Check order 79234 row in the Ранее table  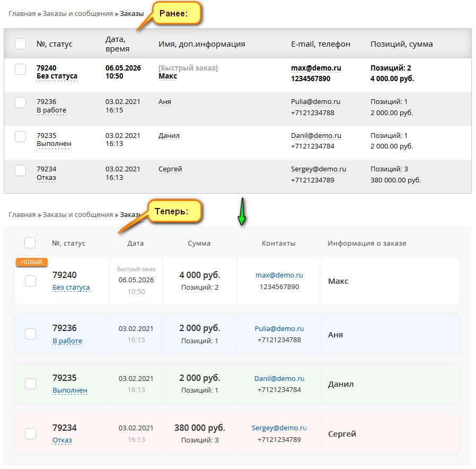(20, 170)
